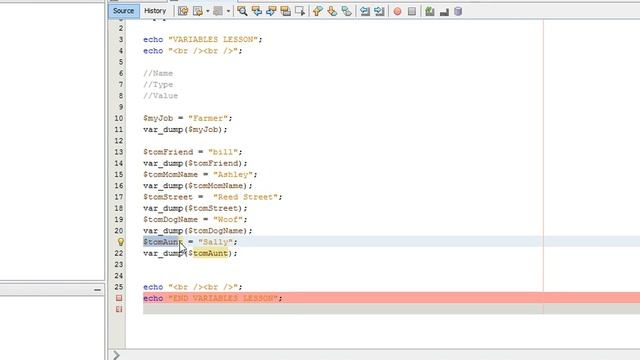Toggle bookmark on current line
Image resolution: width=640 pixels, height=360 pixels.
tap(346, 11)
